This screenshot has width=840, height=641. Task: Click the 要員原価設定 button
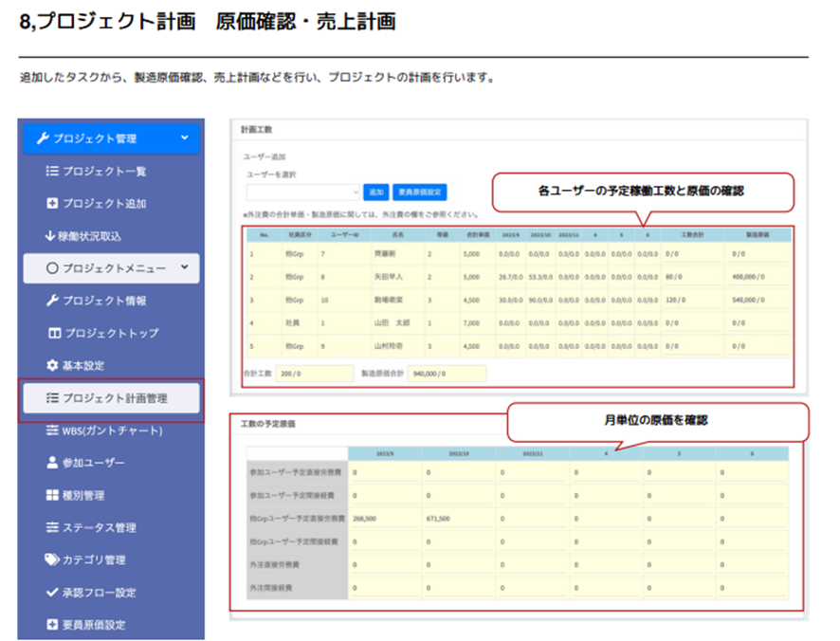pyautogui.click(x=419, y=192)
